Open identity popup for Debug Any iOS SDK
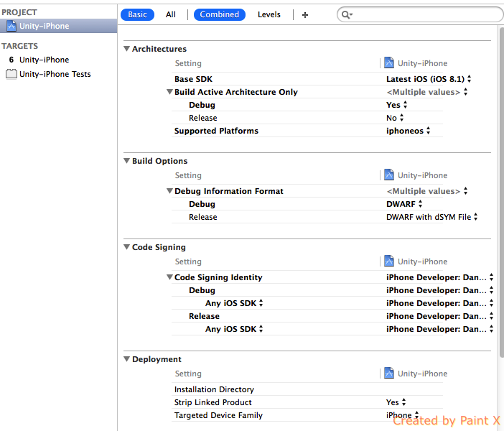The image size is (504, 431). [439, 303]
